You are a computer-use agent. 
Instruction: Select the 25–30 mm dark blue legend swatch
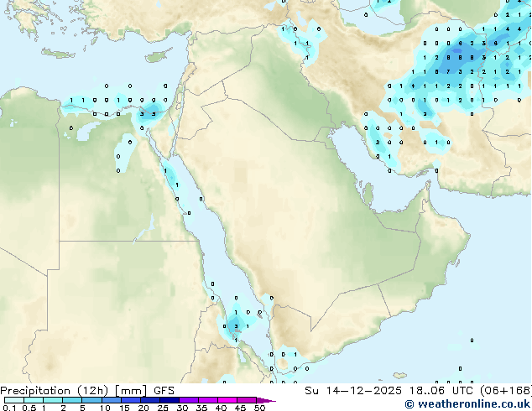click(x=169, y=400)
